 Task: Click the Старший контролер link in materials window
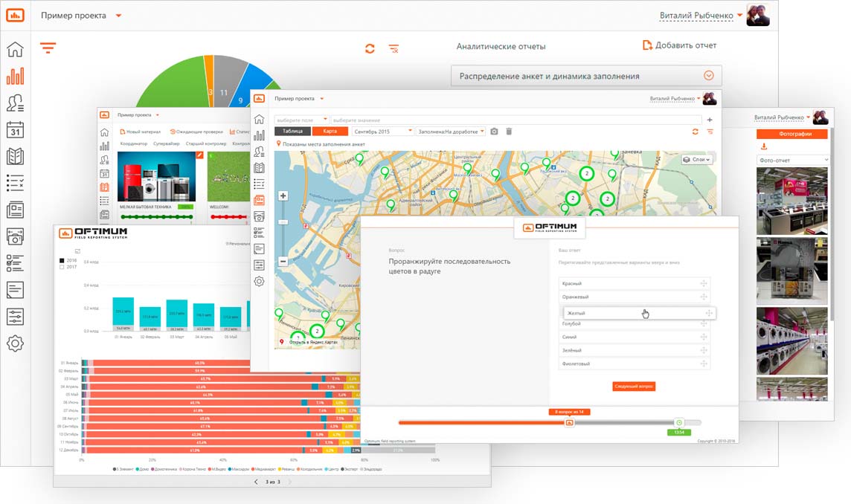tap(206, 143)
